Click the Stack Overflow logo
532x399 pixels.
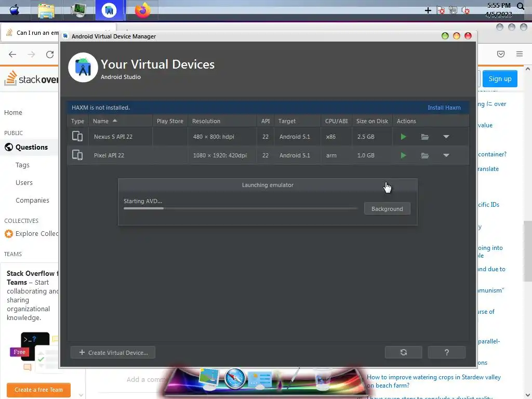31,78
